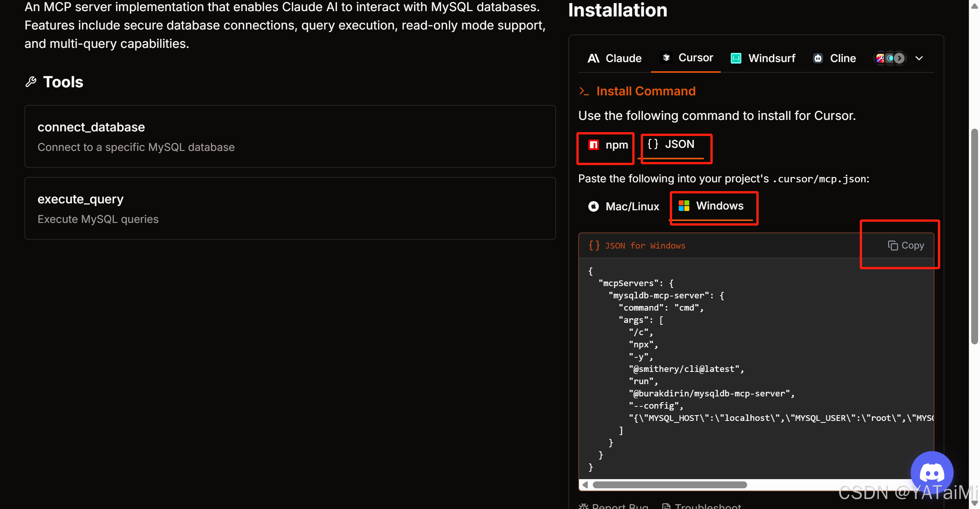This screenshot has width=980, height=509.
Task: Click the Windows logo icon
Action: coord(684,206)
